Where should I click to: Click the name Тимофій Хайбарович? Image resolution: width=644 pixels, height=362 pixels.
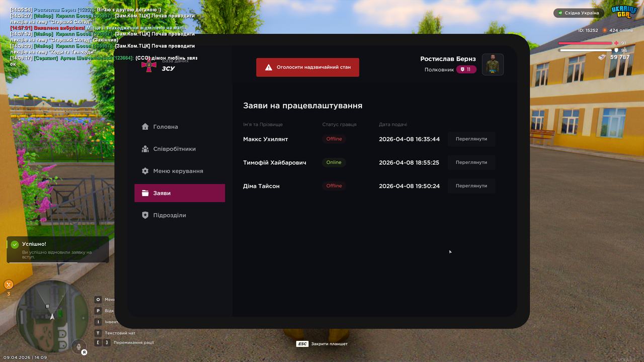(275, 162)
